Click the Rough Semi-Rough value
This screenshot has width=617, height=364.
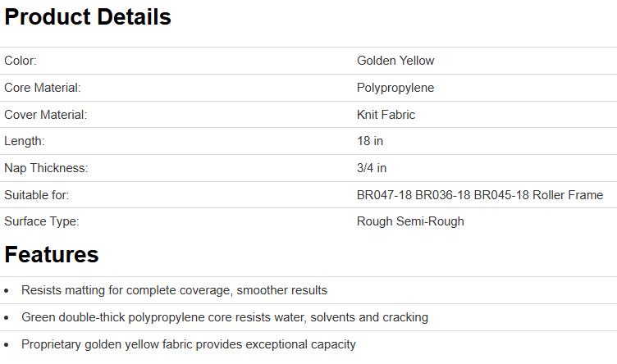[410, 221]
